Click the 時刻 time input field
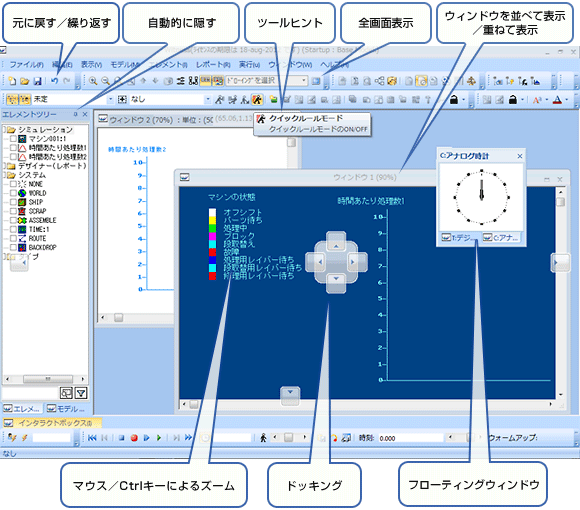Image resolution: width=580 pixels, height=510 pixels. click(411, 438)
